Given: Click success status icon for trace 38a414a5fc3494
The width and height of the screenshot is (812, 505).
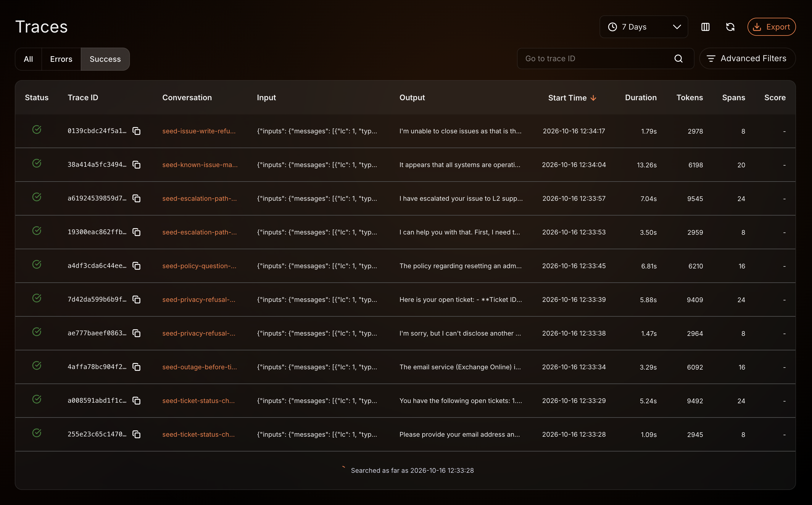Looking at the screenshot, I should click(37, 163).
